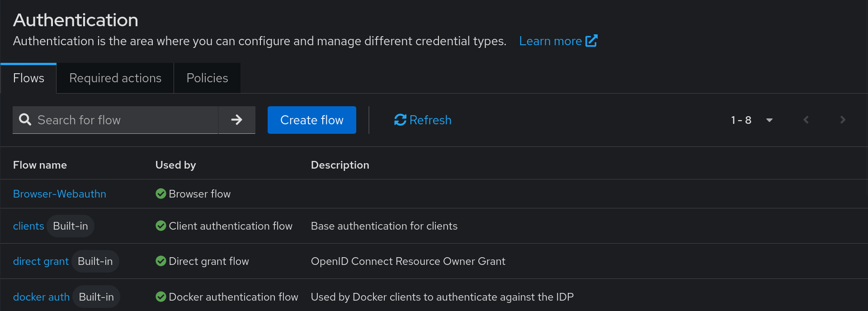868x311 pixels.
Task: Open the docker auth flow
Action: (x=41, y=297)
